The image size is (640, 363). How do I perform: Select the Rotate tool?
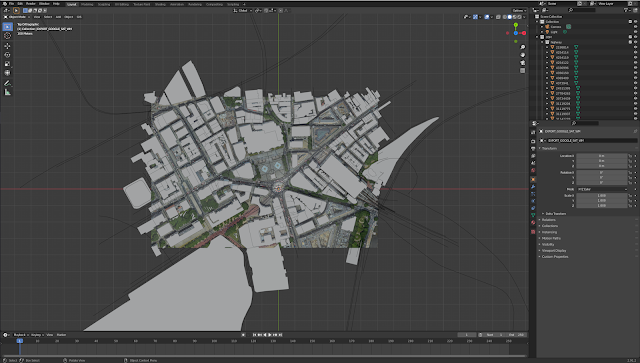pos(7,55)
